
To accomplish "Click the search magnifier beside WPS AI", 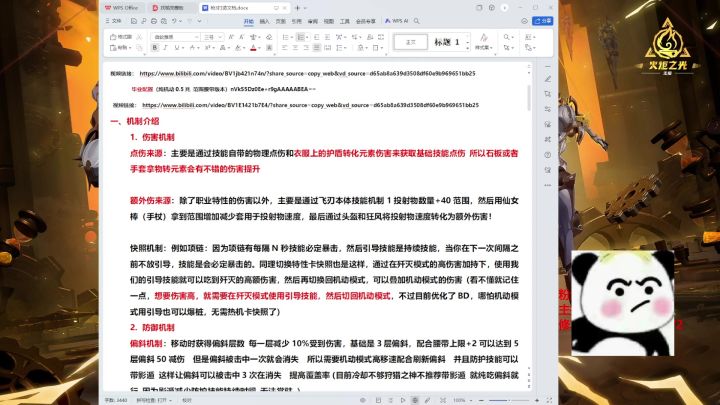I will (416, 21).
